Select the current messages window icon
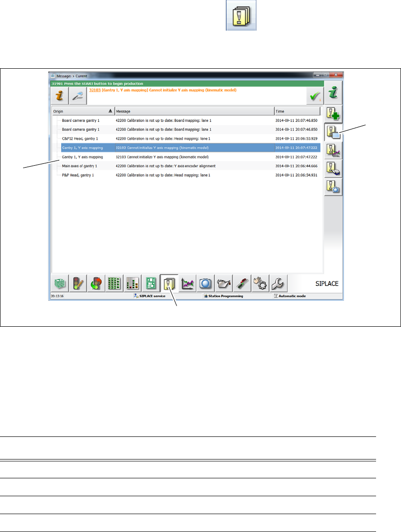 click(x=333, y=132)
